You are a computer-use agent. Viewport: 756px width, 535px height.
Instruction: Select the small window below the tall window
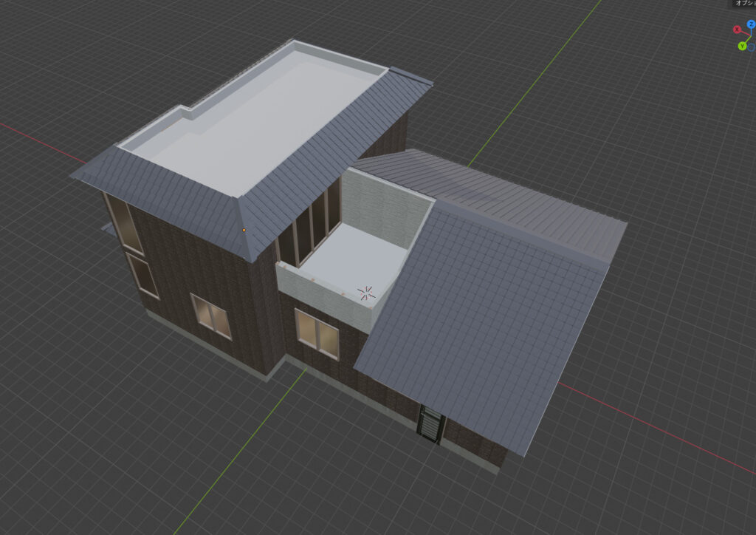(x=142, y=275)
